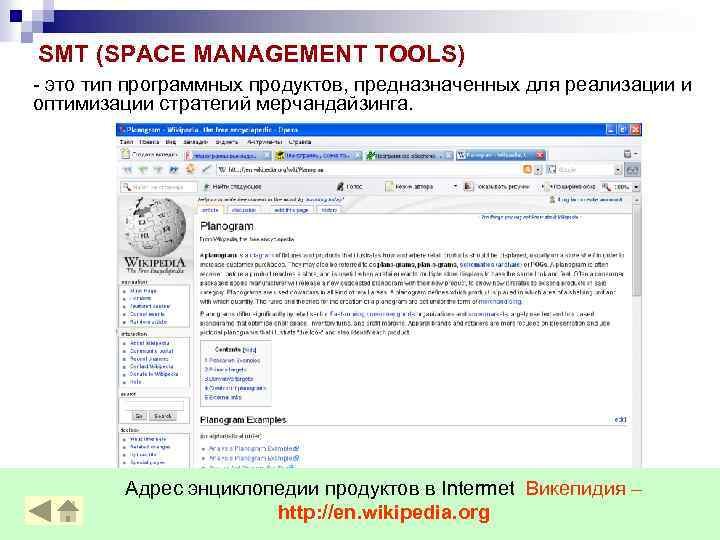Open the Recent changes sidebar link

(149, 359)
